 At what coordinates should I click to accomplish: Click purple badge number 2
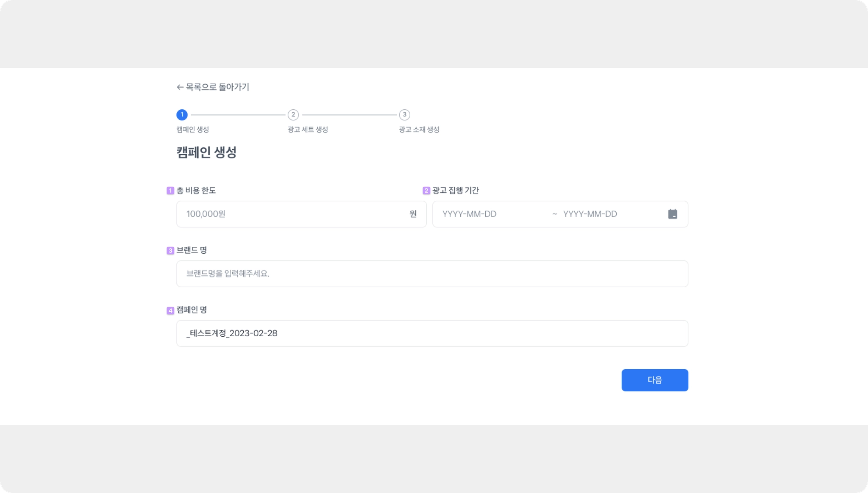(426, 191)
